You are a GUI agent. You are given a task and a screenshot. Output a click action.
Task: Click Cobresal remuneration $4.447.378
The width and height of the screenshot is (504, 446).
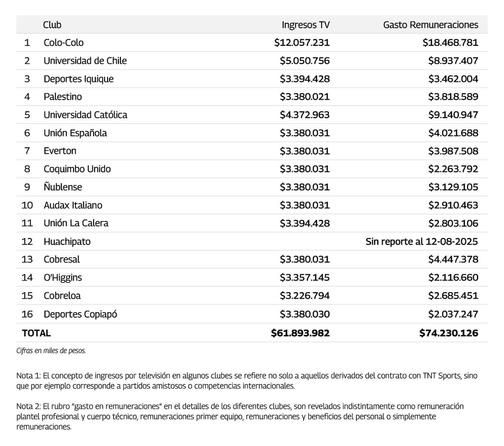point(453,259)
